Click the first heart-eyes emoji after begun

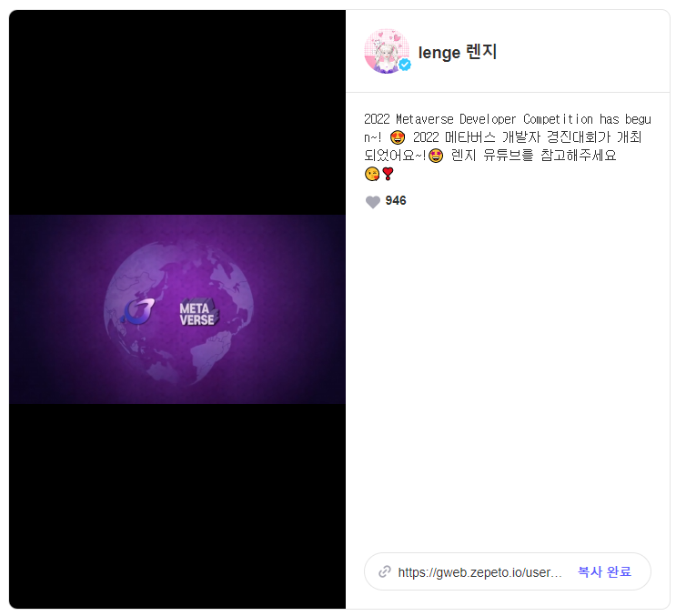(397, 137)
